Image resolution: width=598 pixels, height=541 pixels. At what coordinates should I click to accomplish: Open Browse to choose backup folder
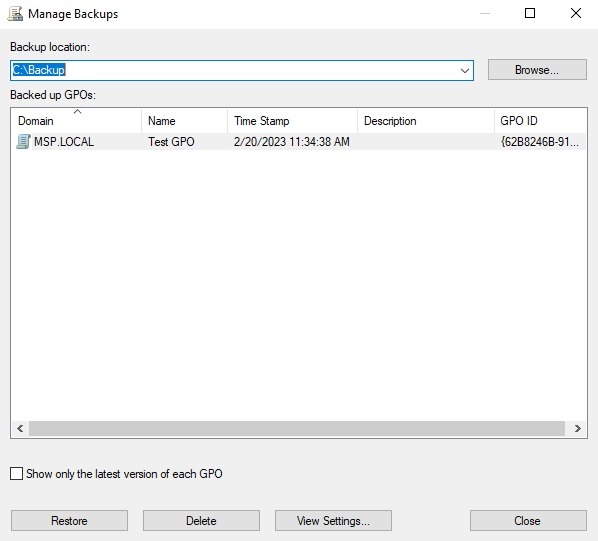(537, 70)
